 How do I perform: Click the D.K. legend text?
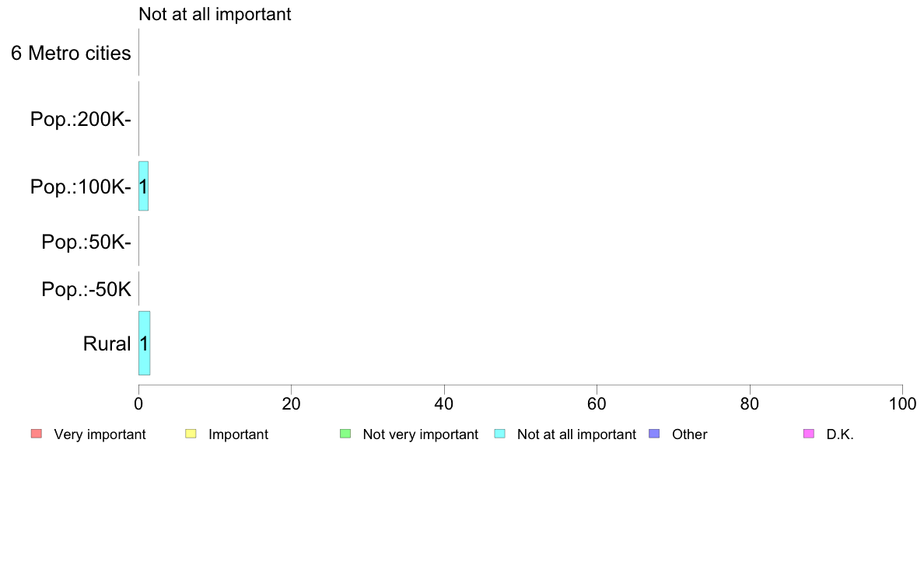click(840, 434)
